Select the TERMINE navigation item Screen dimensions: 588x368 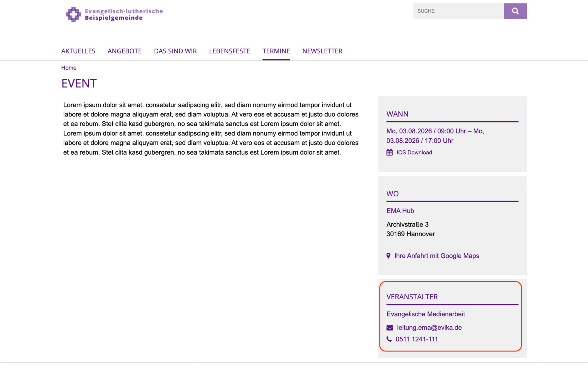tap(276, 51)
